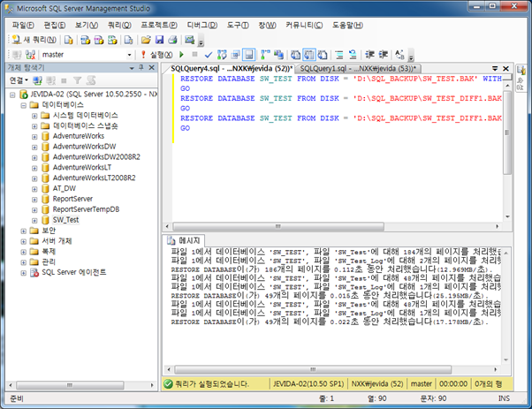The width and height of the screenshot is (532, 409).
Task: Click the blue checkmark Parse icon
Action: [x=209, y=55]
